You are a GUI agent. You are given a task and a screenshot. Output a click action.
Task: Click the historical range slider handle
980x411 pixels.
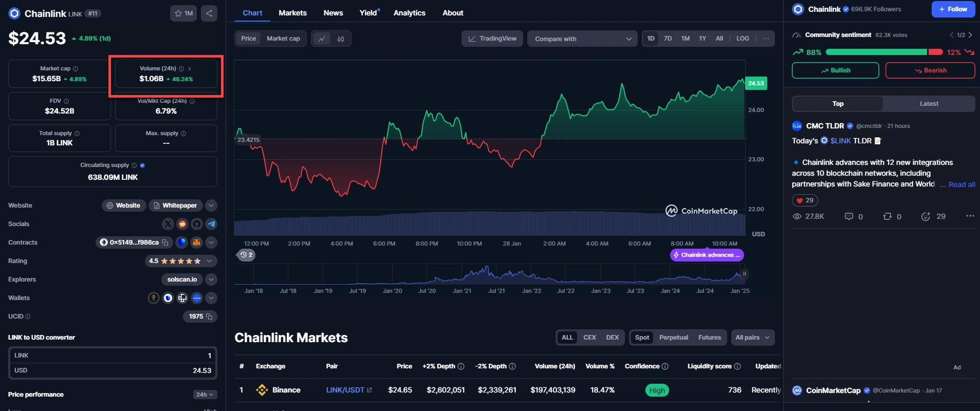[x=744, y=274]
